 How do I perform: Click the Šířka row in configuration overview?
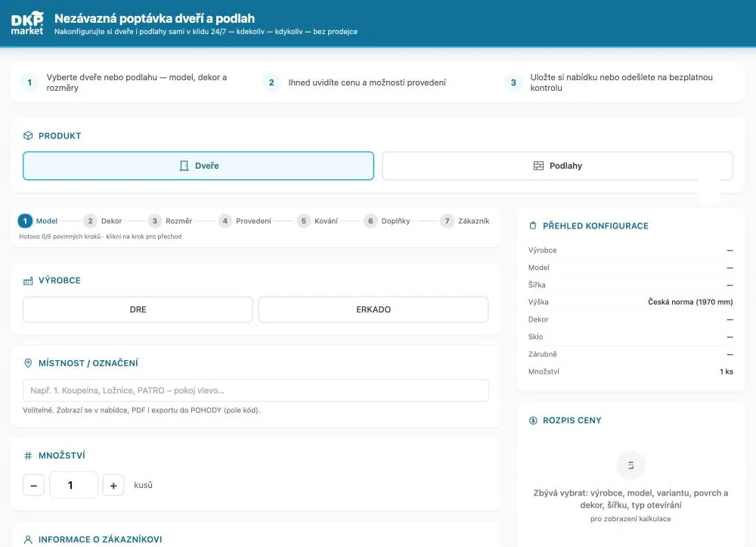(x=631, y=285)
